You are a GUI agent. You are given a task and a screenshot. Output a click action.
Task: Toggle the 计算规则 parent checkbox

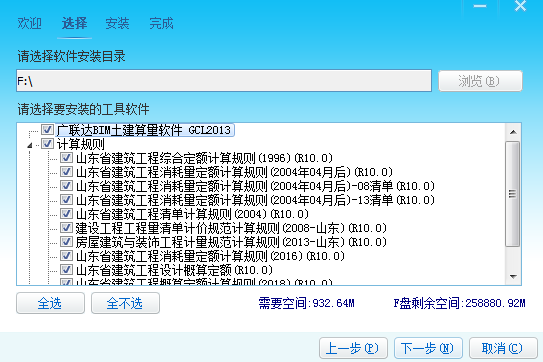47,144
